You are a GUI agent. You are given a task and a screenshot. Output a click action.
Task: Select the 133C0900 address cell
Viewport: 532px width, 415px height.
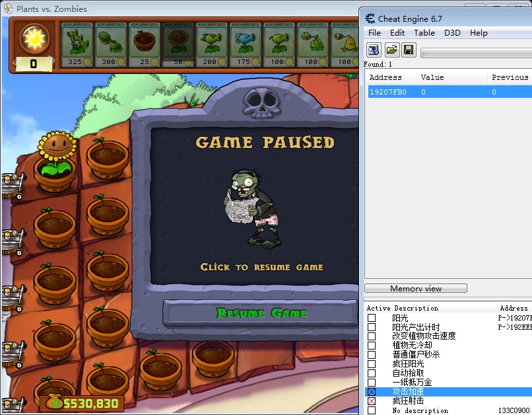(514, 410)
